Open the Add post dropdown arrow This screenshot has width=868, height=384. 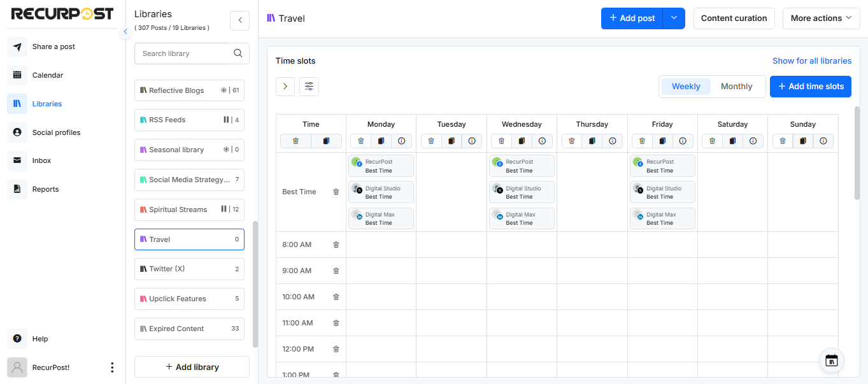click(x=674, y=18)
